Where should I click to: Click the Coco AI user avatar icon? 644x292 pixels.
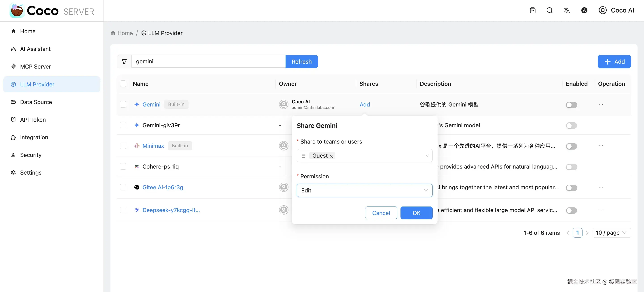(602, 10)
